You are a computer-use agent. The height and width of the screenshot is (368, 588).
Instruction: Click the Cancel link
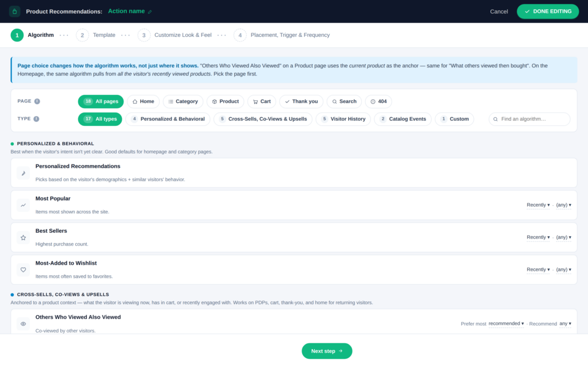point(499,11)
